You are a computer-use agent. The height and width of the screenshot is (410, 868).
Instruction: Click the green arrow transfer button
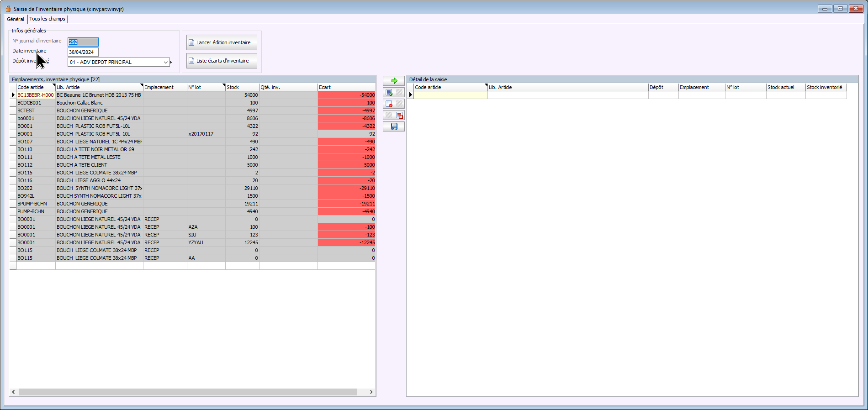394,81
